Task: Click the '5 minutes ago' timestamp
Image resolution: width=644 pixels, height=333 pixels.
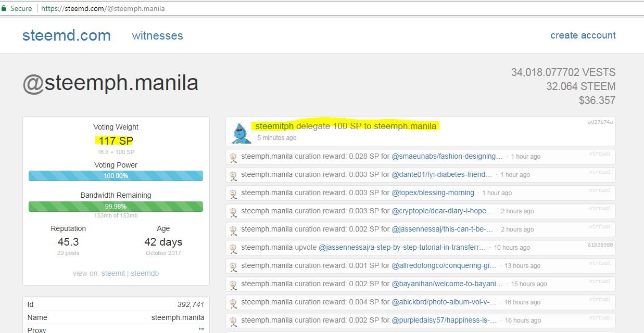Action: tap(277, 138)
